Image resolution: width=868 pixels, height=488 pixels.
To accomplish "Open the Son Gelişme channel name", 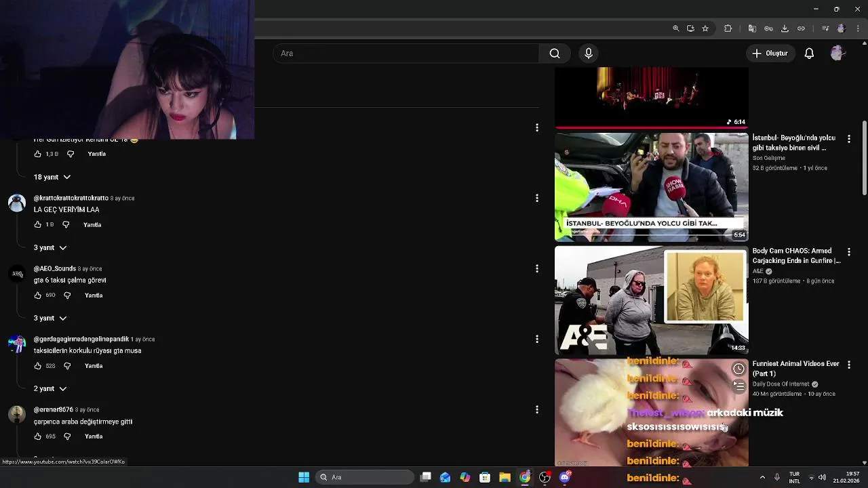I will 768,158.
